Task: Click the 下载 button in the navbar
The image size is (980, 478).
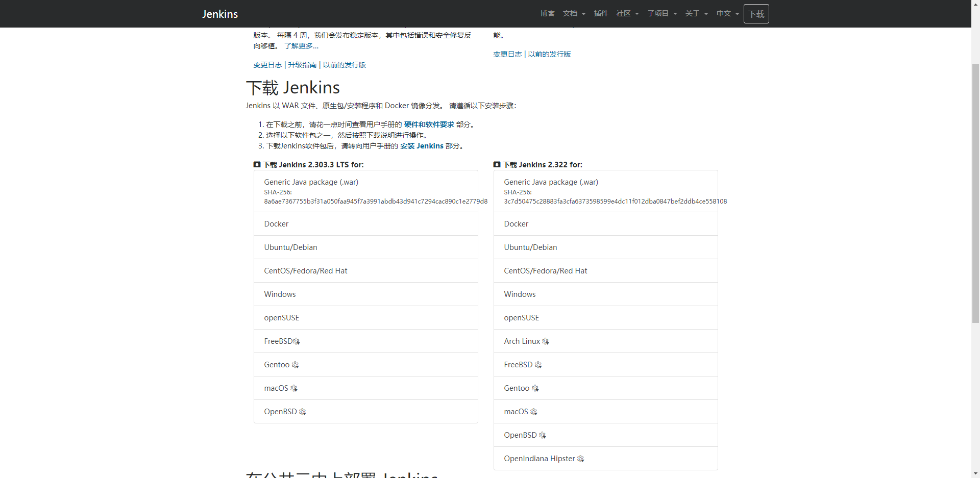Action: [x=756, y=14]
